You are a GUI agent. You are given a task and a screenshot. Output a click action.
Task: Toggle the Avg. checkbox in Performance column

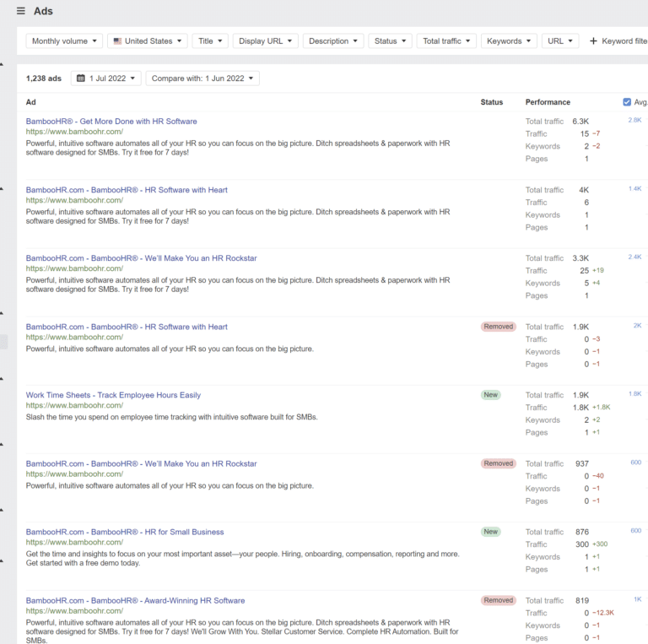[627, 102]
